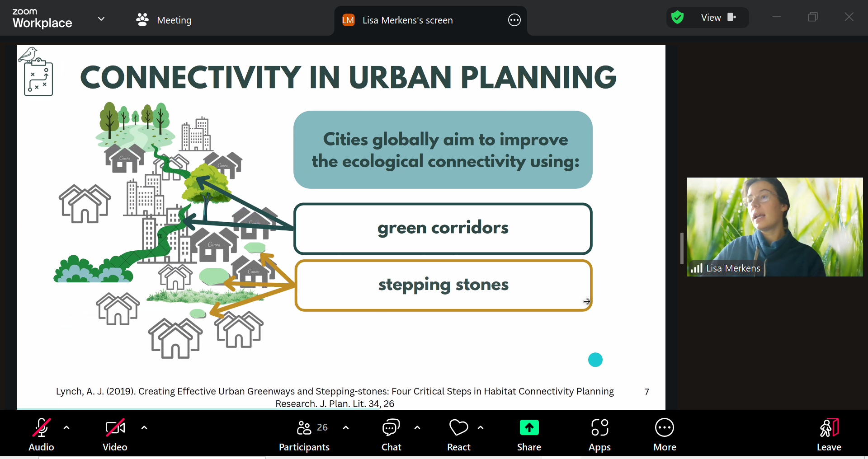Click Lisa Merkens video thumbnail

(x=774, y=226)
